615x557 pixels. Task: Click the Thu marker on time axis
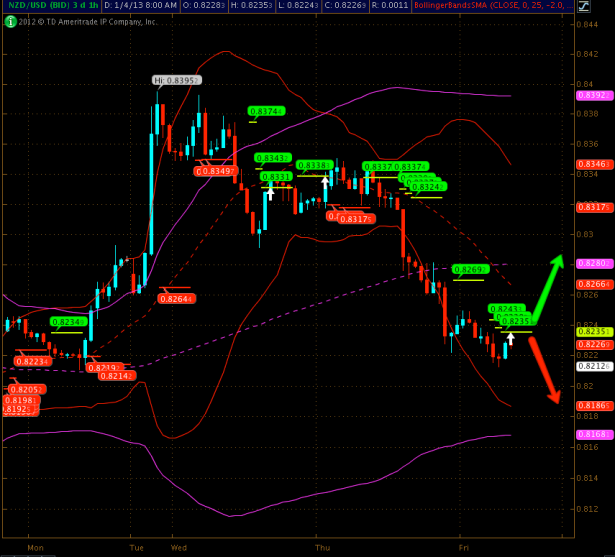(x=322, y=549)
